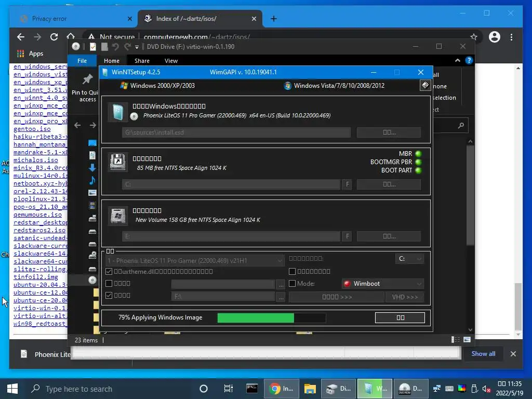Reload the Chrome page
The image size is (532, 399).
pyautogui.click(x=54, y=37)
